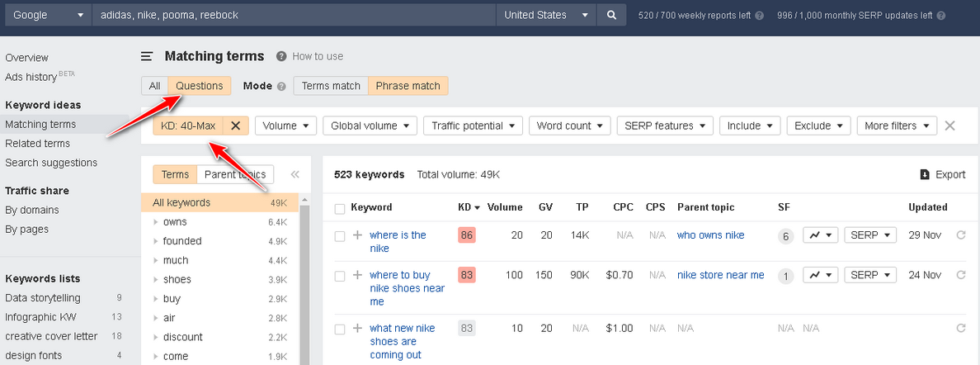Click the search magnifier button
This screenshot has width=980, height=365.
(611, 15)
